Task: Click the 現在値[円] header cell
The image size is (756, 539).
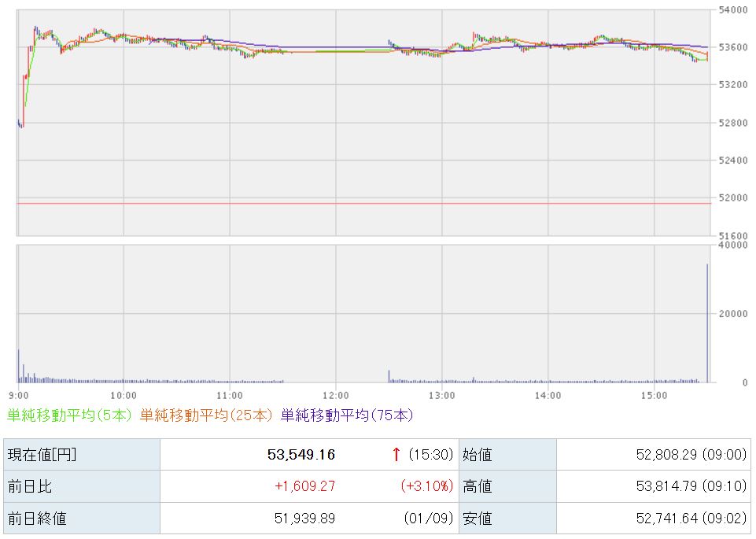Action: coord(42,454)
